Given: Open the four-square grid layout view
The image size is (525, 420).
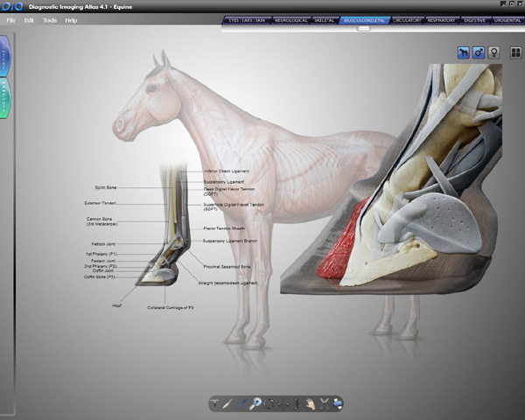Looking at the screenshot, I should (x=515, y=52).
